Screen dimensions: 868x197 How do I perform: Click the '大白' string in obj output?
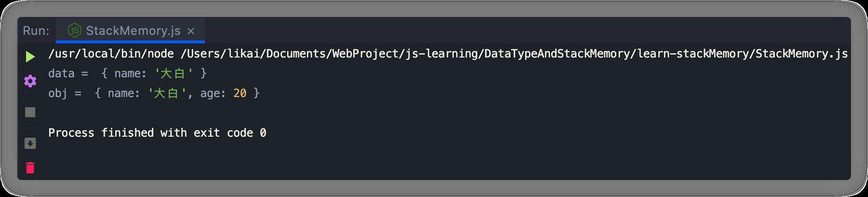pyautogui.click(x=167, y=93)
